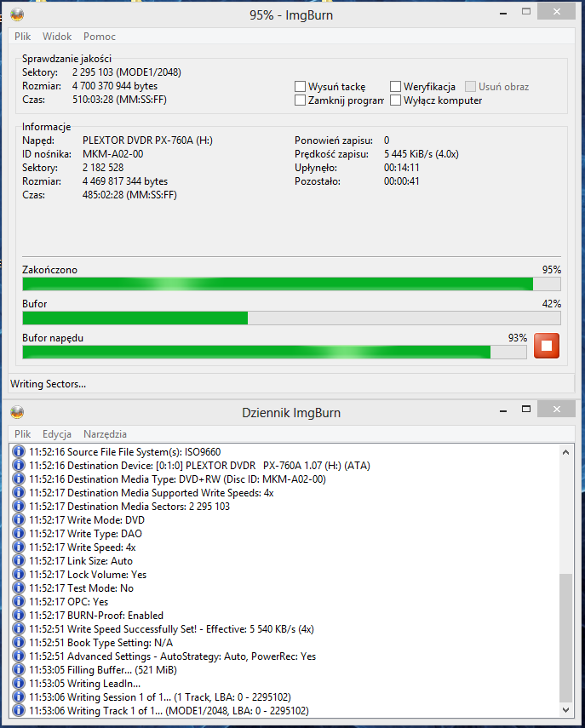Open the Narzędzia menu in the log window
This screenshot has height=728, width=585.
pyautogui.click(x=105, y=433)
